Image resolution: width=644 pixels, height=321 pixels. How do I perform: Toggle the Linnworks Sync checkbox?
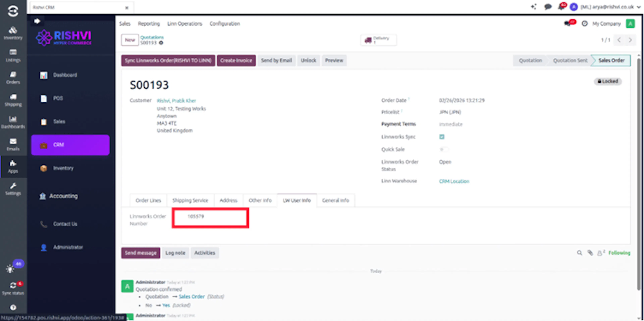coord(442,137)
